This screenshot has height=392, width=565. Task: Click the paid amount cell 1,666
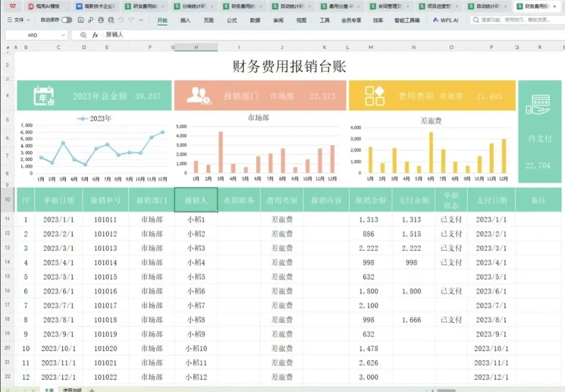click(413, 320)
